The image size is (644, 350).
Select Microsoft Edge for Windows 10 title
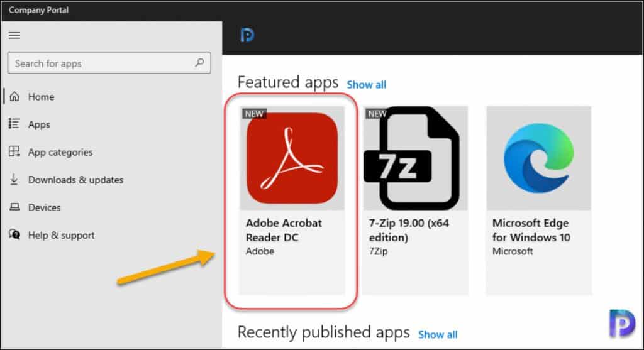[531, 230]
